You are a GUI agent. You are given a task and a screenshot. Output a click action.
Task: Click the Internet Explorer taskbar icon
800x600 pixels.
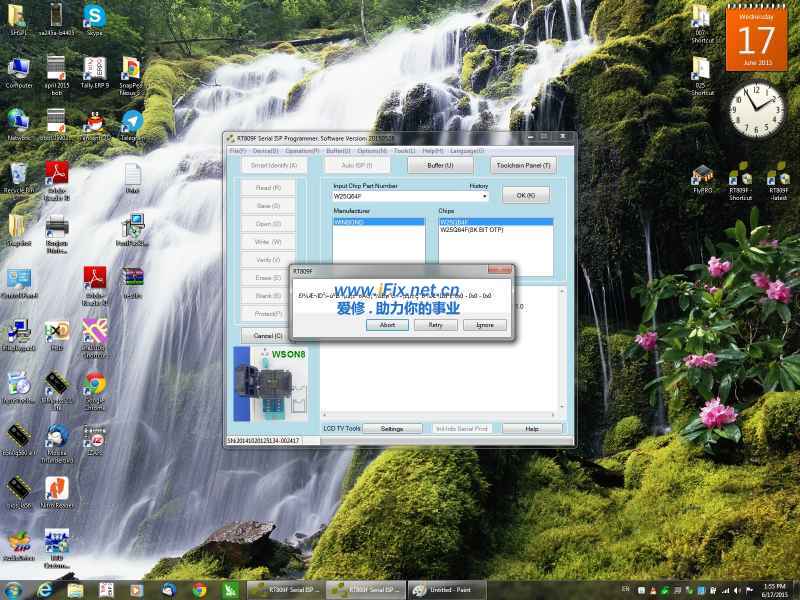click(x=45, y=590)
